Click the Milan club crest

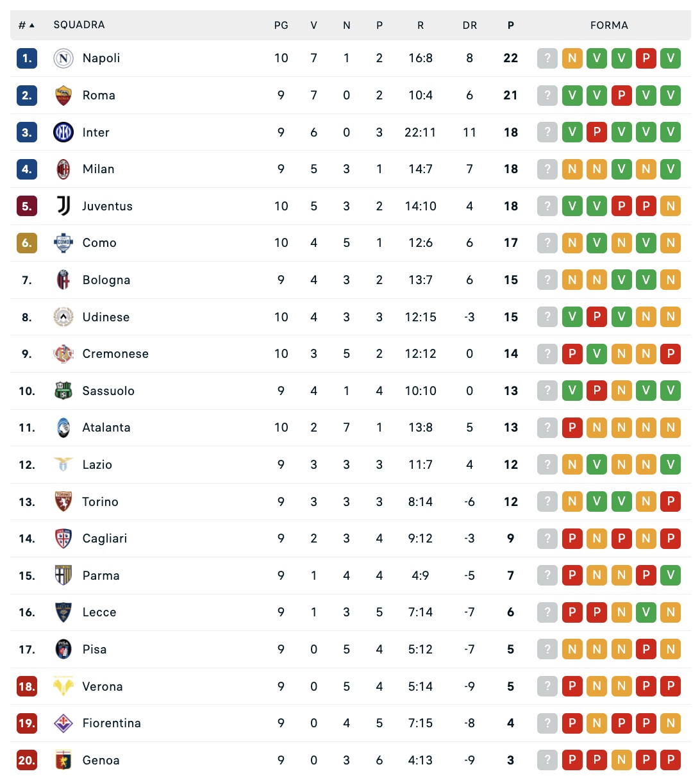point(63,169)
